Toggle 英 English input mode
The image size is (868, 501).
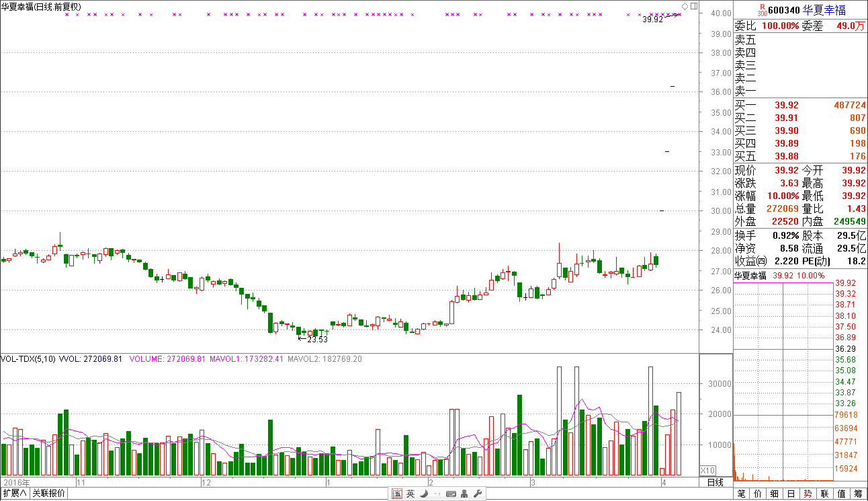coord(410,494)
